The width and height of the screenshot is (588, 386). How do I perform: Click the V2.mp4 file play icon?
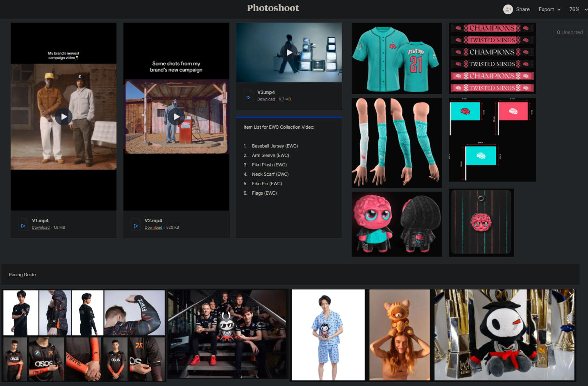136,226
